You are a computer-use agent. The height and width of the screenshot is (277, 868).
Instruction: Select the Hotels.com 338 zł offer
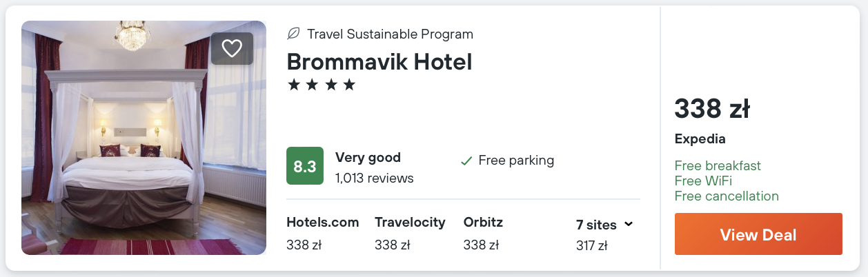[322, 233]
